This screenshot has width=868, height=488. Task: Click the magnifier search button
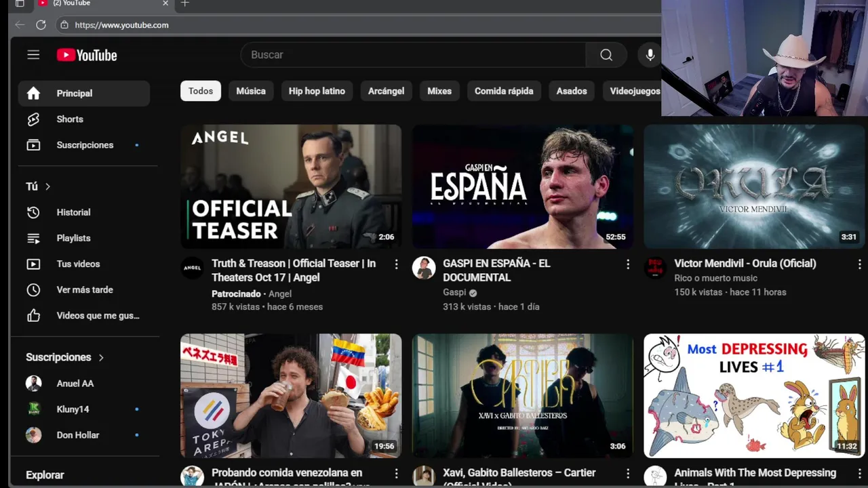(x=606, y=55)
